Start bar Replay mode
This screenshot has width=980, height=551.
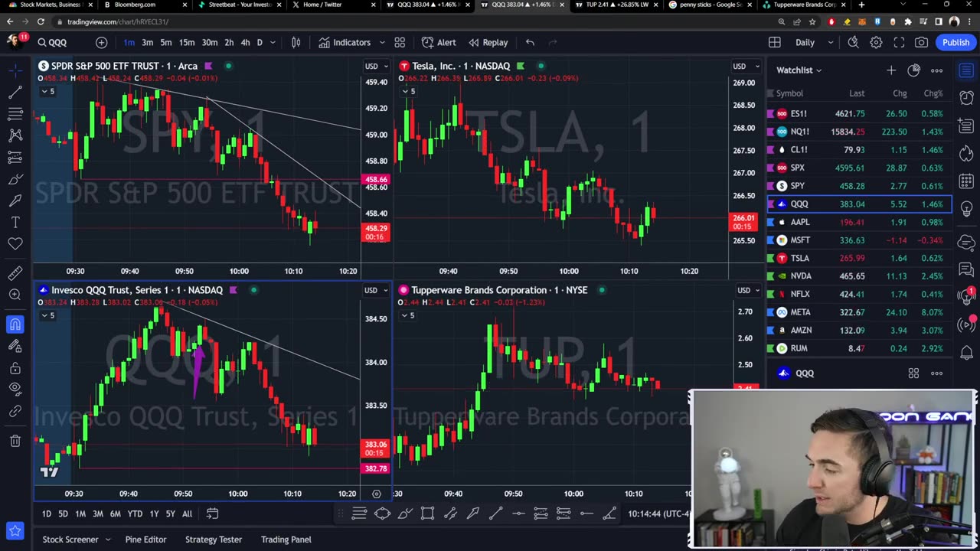click(x=488, y=43)
